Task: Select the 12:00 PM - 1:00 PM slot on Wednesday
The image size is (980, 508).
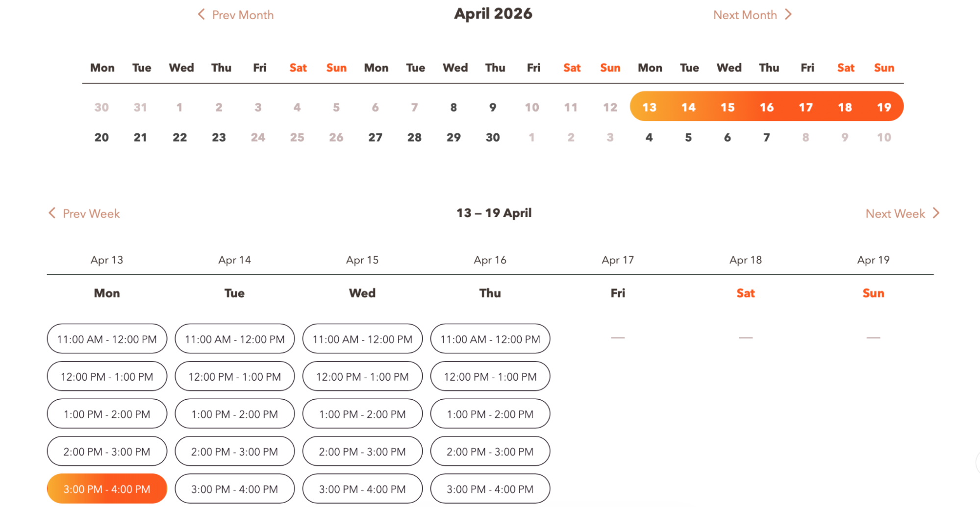Action: pos(362,376)
